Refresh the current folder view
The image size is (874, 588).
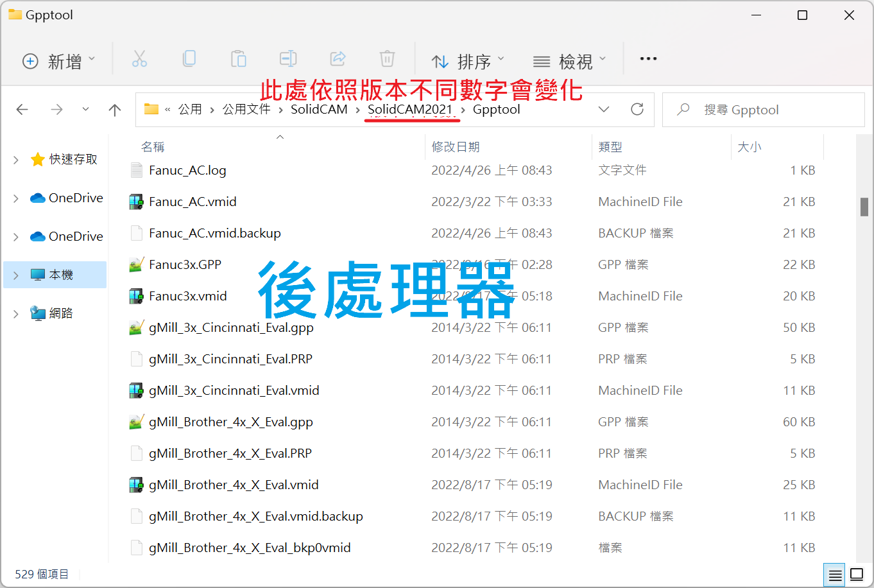(x=637, y=109)
